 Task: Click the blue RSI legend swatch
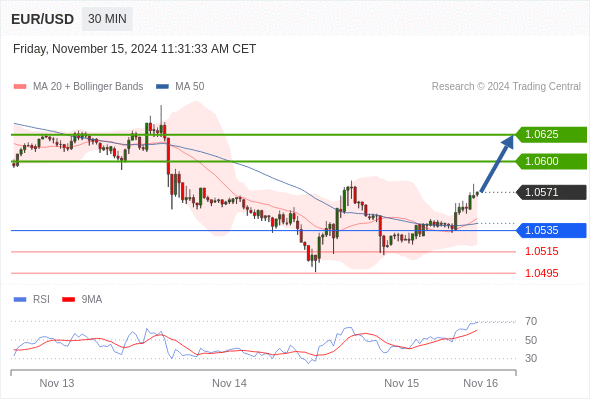[x=20, y=300]
